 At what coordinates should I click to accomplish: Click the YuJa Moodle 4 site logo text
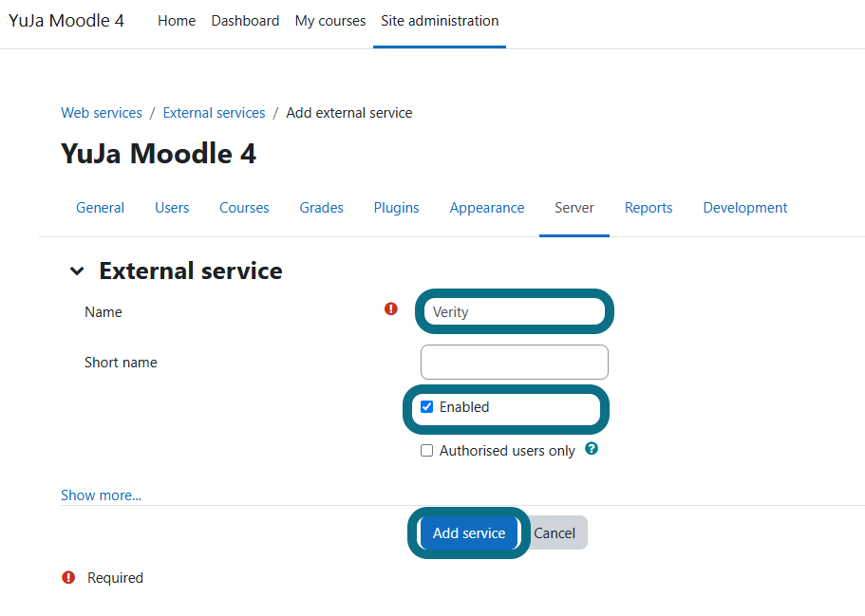(x=66, y=21)
